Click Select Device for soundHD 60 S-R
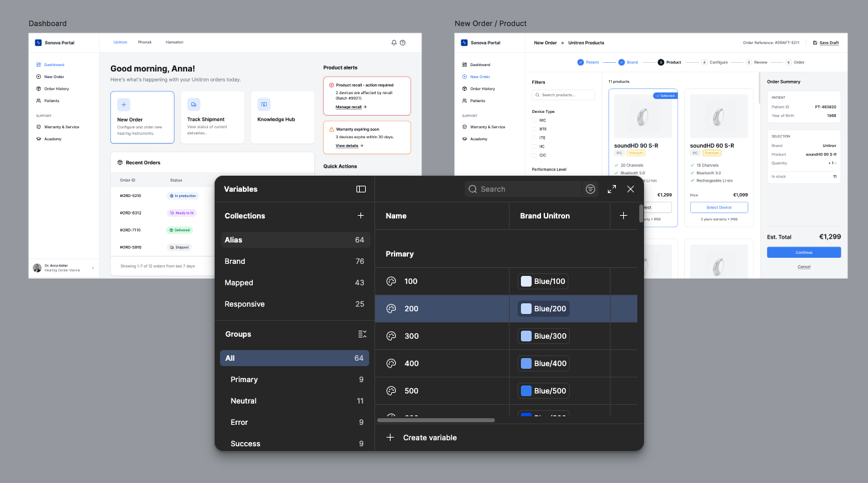Viewport: 868px width, 483px height. [719, 208]
